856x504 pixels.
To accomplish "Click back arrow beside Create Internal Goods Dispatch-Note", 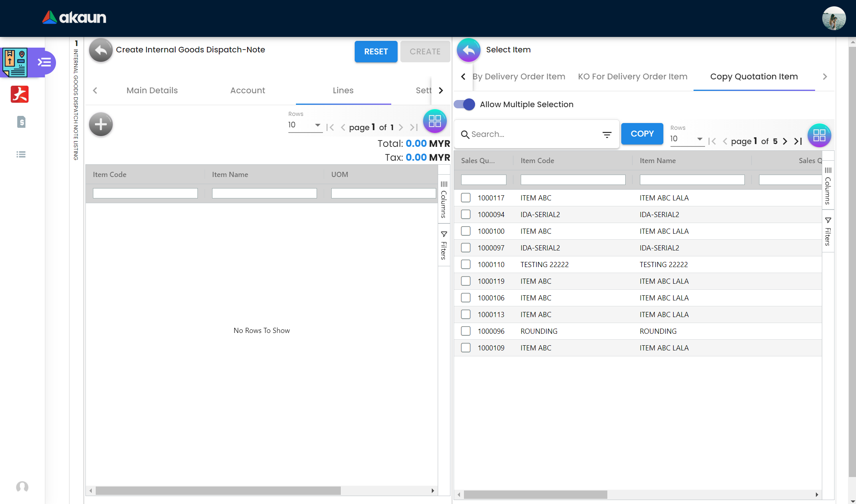I will pyautogui.click(x=100, y=50).
